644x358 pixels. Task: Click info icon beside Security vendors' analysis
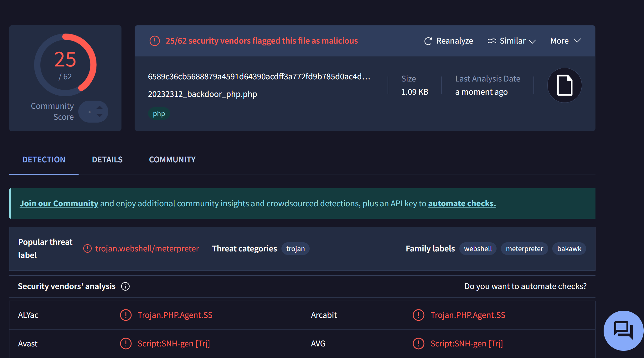click(x=125, y=286)
